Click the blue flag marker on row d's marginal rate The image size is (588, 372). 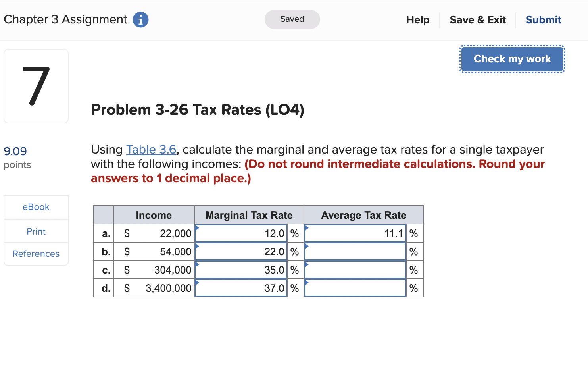[x=197, y=282]
